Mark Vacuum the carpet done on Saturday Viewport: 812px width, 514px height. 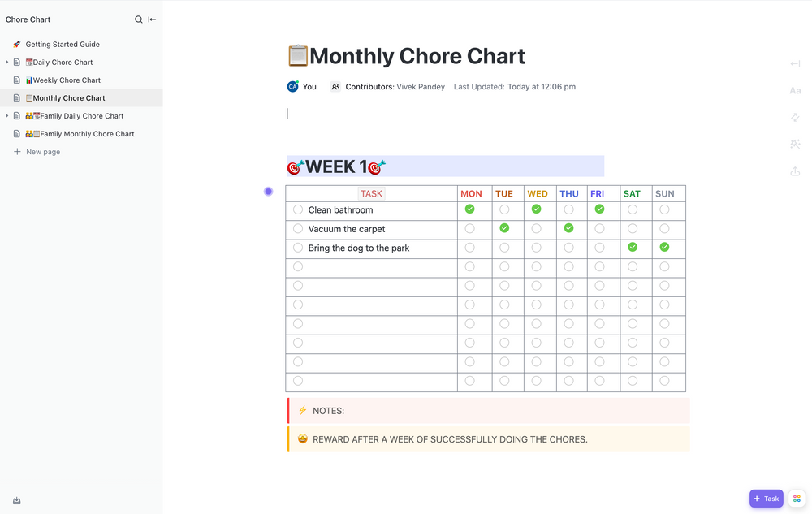click(x=632, y=228)
